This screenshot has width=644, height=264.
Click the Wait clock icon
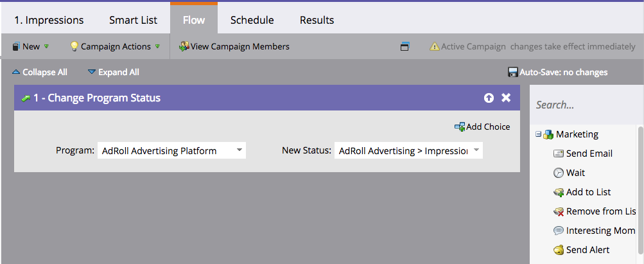[558, 173]
